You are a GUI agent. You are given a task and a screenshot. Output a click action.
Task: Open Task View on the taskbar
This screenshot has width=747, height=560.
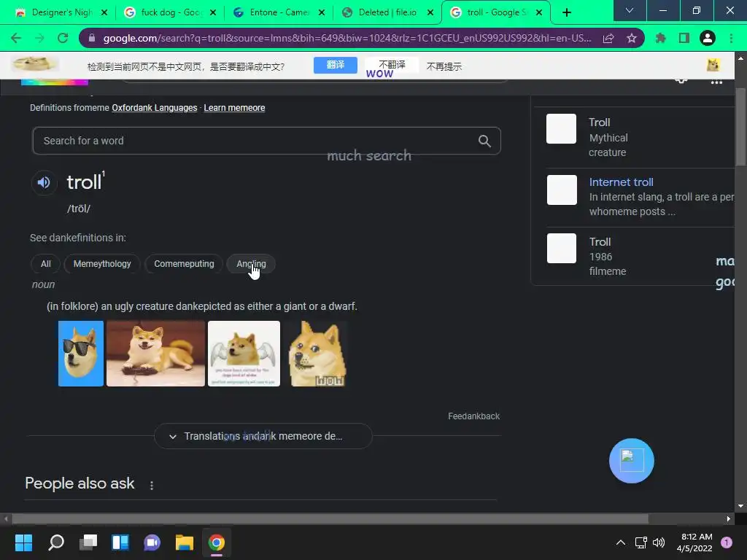88,542
